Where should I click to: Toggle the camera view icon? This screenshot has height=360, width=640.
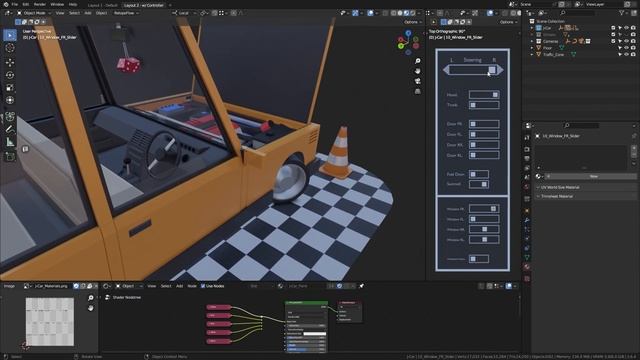click(x=418, y=81)
